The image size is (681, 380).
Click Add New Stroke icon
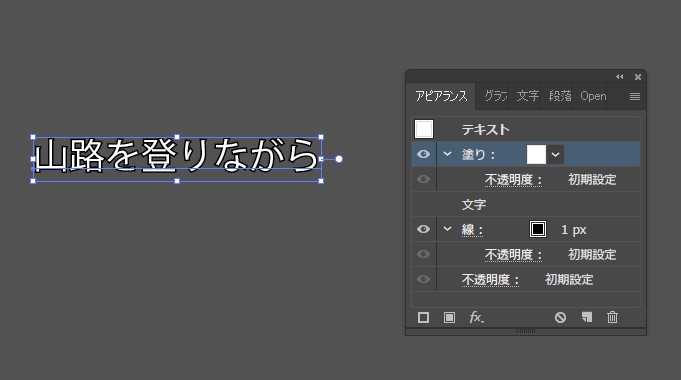[423, 317]
